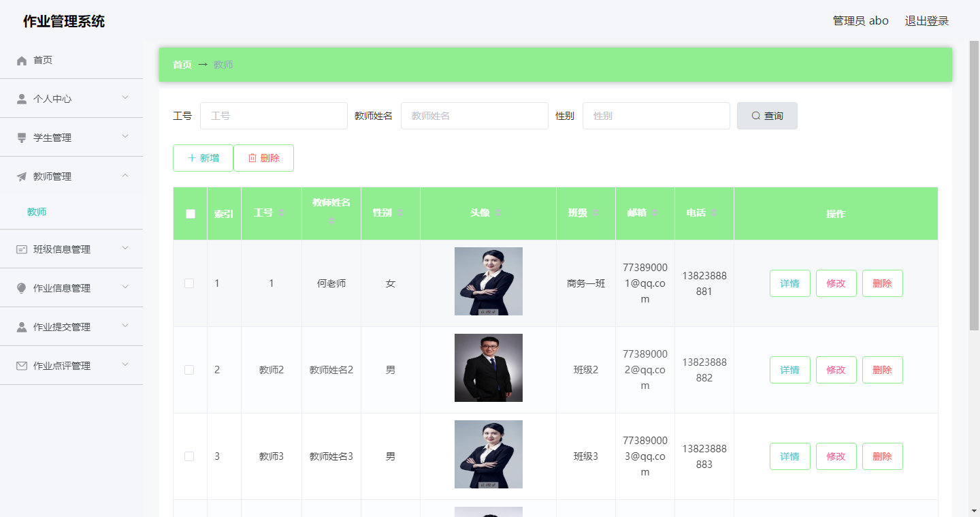Expand 学生管理 with its chevron
Screen dimensions: 980x517
pos(125,137)
